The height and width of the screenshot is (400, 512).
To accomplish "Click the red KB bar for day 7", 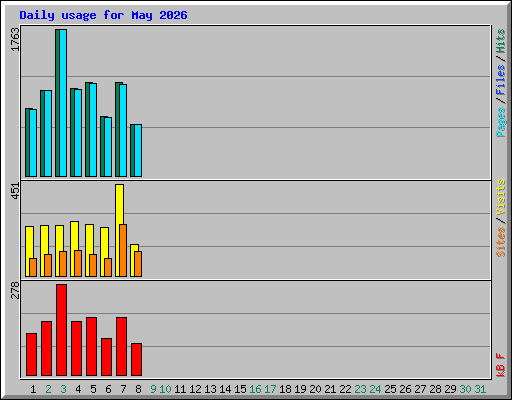I will [121, 347].
